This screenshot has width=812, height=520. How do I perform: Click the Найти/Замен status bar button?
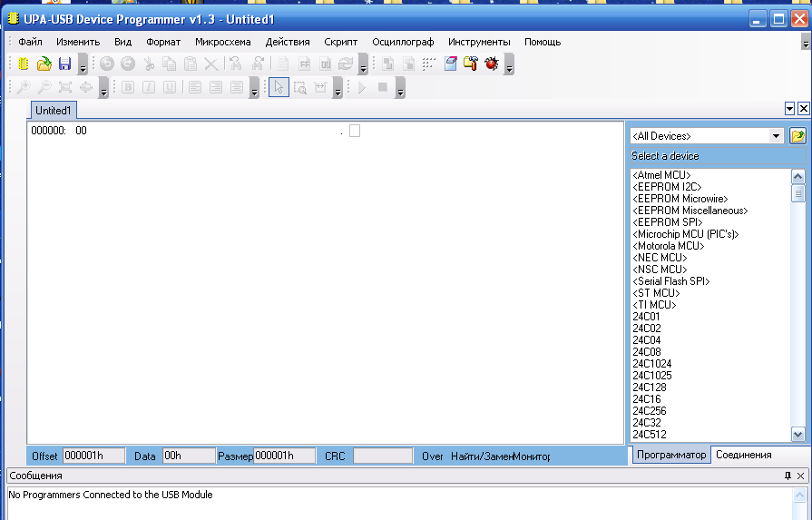pyautogui.click(x=482, y=456)
